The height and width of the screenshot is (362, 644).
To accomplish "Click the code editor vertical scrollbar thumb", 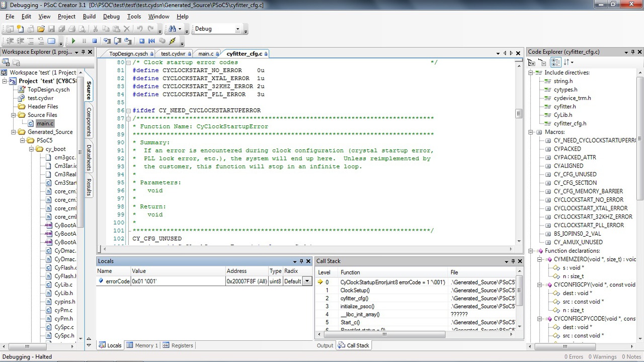I will (x=519, y=114).
